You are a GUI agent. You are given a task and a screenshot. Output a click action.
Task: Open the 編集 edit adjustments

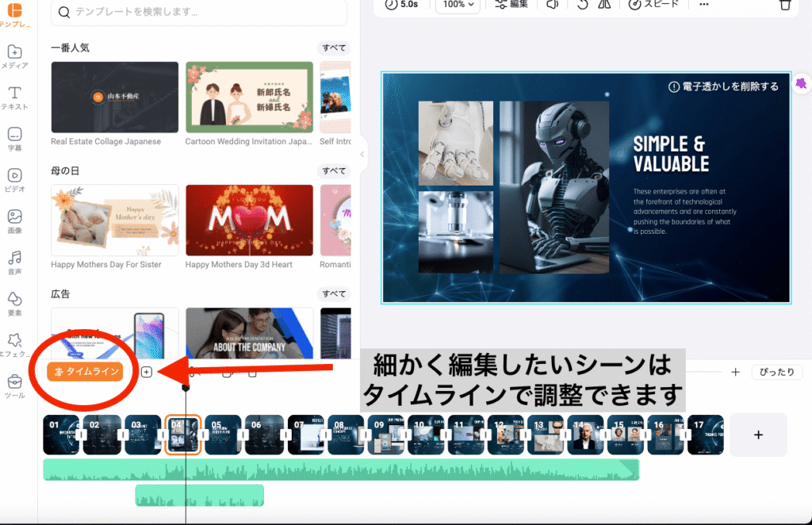[x=511, y=4]
